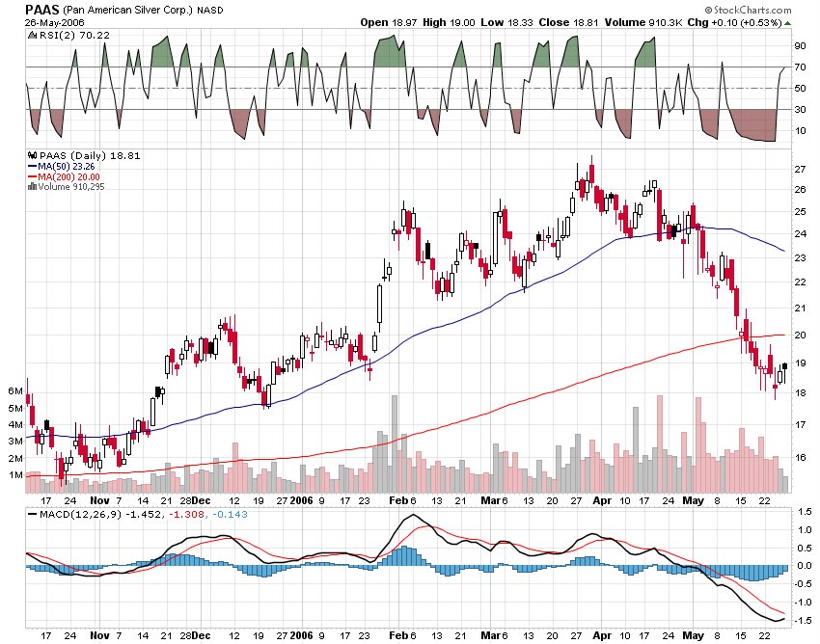Click the PAAS ticker symbol in the title
820x644 pixels.
(x=42, y=10)
